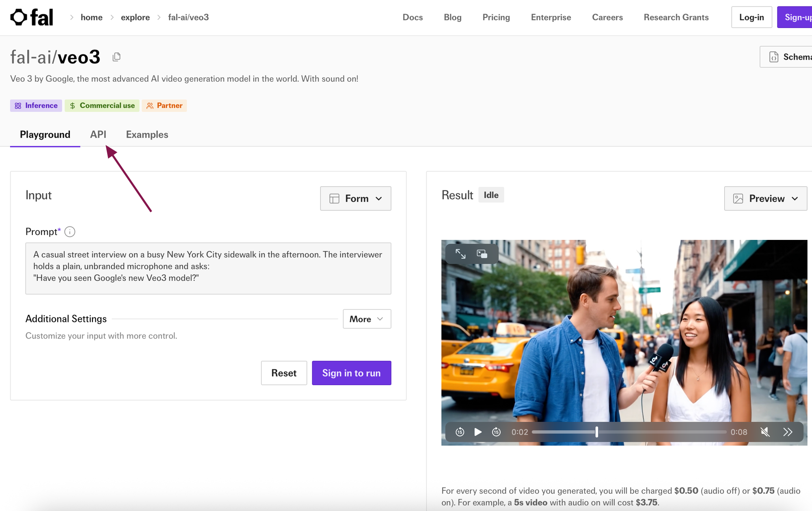Go to home breadcrumb
Viewport: 812px width, 511px height.
click(92, 17)
